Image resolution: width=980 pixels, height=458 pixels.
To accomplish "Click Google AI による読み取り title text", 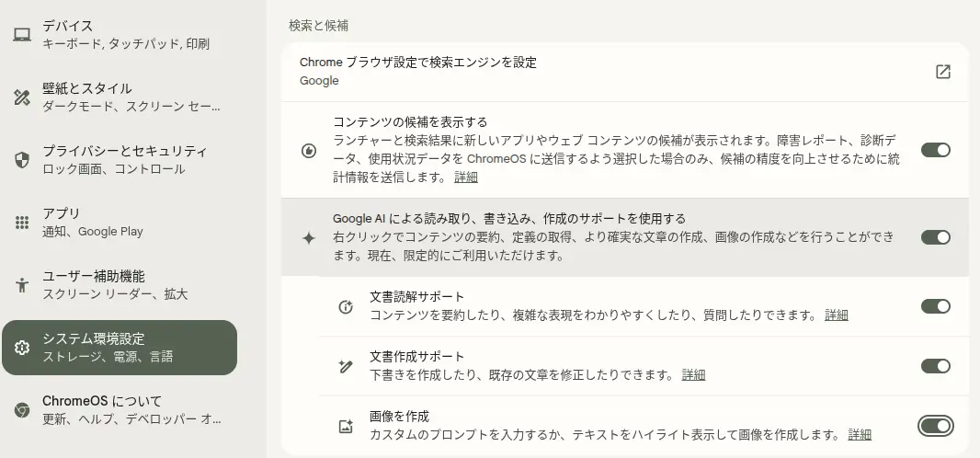I will point(508,219).
